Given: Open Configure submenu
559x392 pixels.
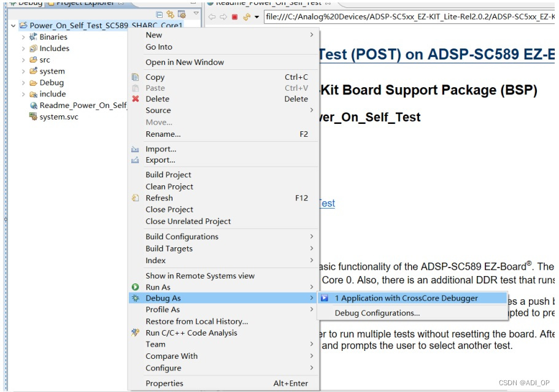Looking at the screenshot, I should (223, 367).
